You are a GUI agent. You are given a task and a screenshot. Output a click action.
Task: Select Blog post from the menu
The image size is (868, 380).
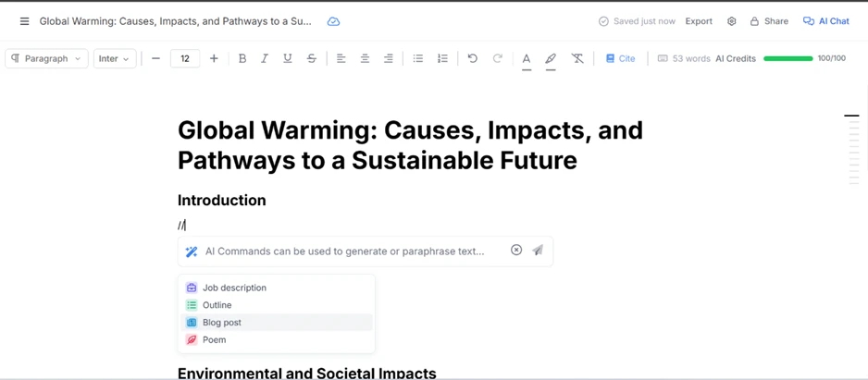click(277, 323)
